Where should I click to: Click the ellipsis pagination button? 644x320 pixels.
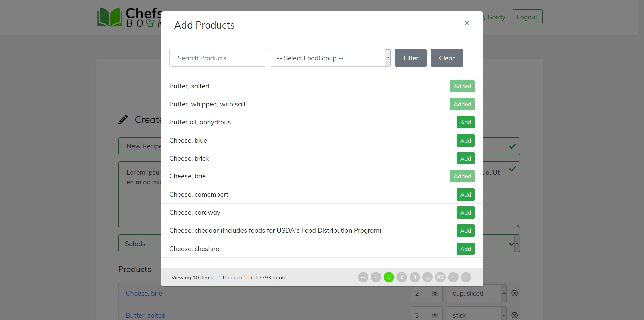(x=427, y=277)
